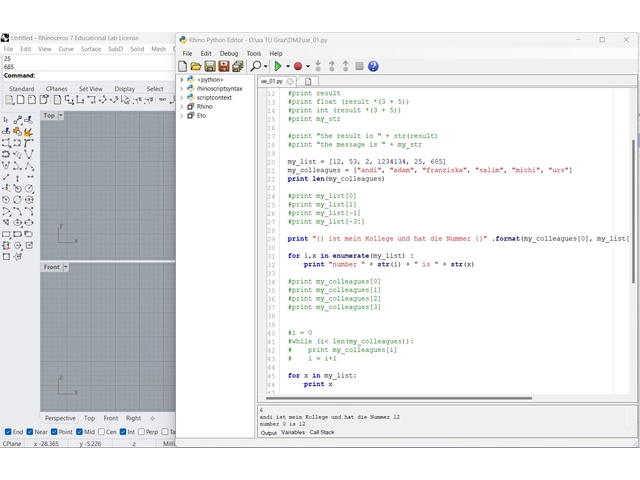
Task: Switch to the CPlanes toolbar tab
Action: point(56,89)
